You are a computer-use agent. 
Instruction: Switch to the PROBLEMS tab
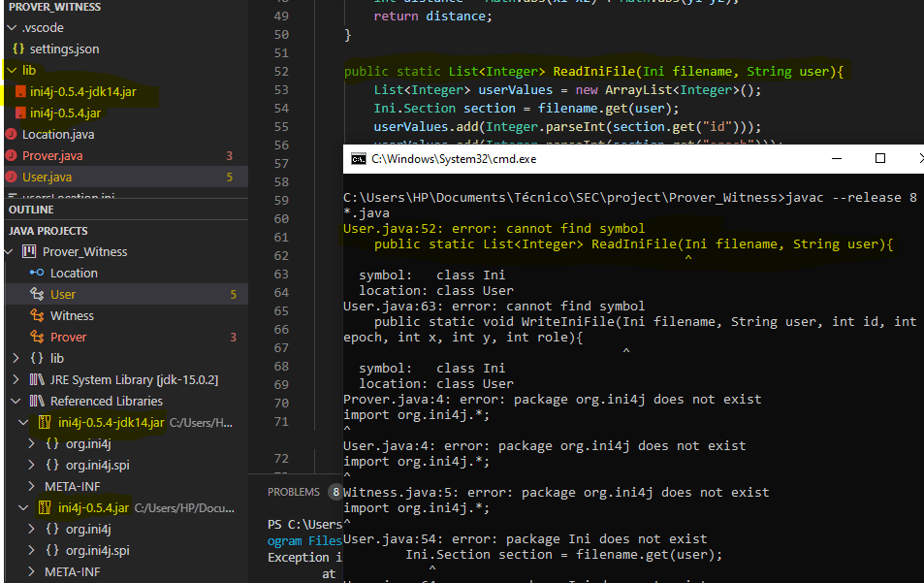(294, 492)
